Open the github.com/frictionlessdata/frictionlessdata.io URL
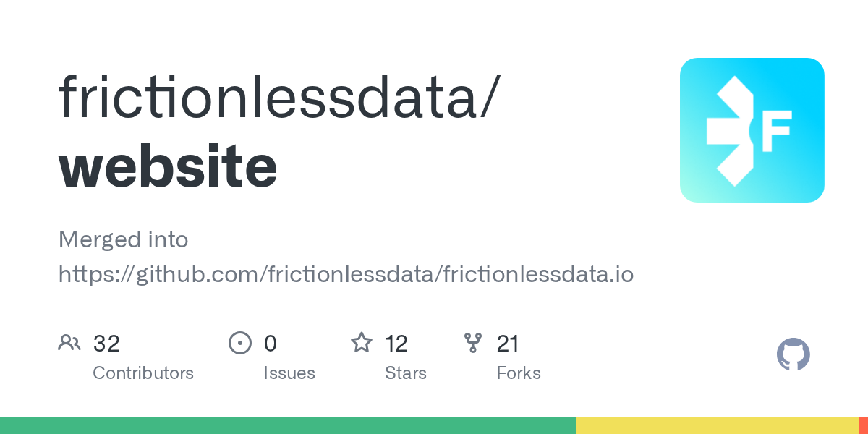This screenshot has width=868, height=434. pyautogui.click(x=346, y=274)
